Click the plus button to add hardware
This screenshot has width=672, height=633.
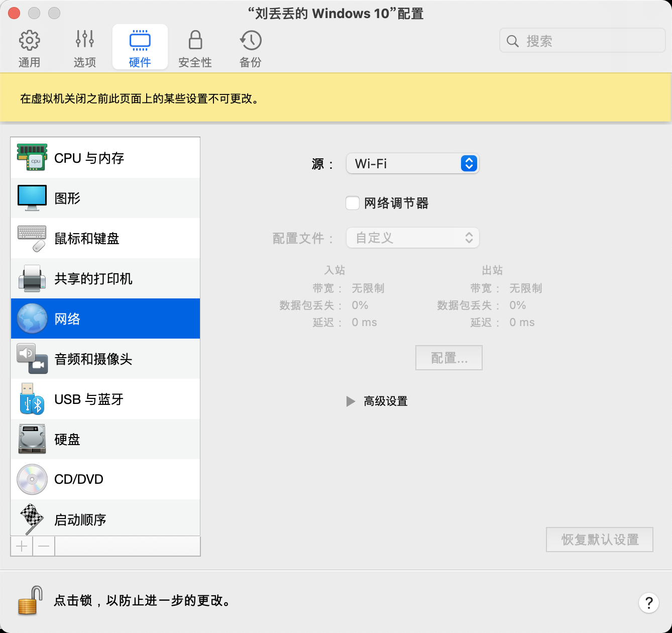22,546
